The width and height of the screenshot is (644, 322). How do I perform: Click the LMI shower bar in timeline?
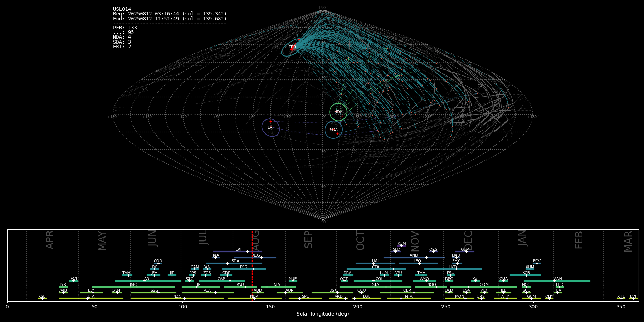(x=375, y=263)
